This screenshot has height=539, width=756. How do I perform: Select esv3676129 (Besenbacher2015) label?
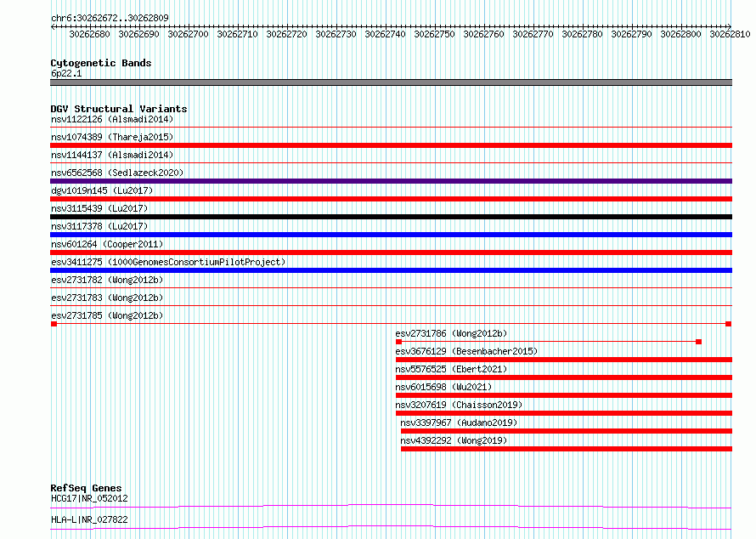click(x=466, y=351)
